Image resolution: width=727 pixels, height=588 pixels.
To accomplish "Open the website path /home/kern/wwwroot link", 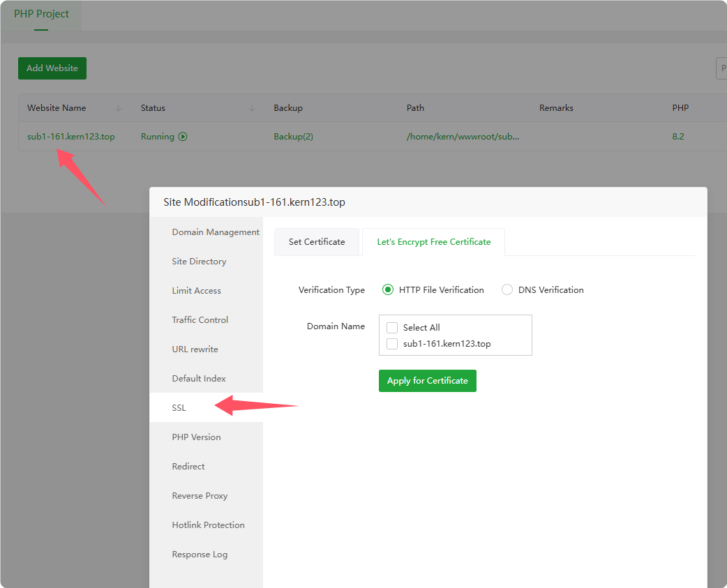I will 463,137.
